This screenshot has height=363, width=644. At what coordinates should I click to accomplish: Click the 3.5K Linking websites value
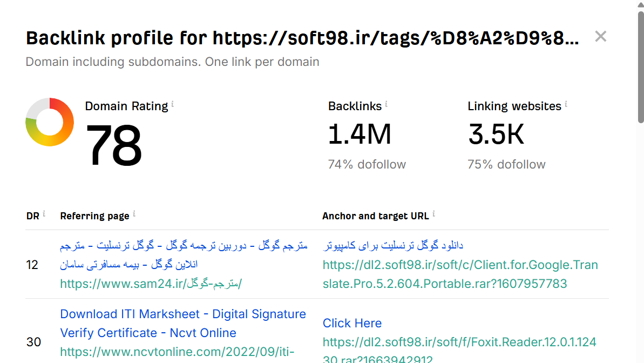[496, 135]
